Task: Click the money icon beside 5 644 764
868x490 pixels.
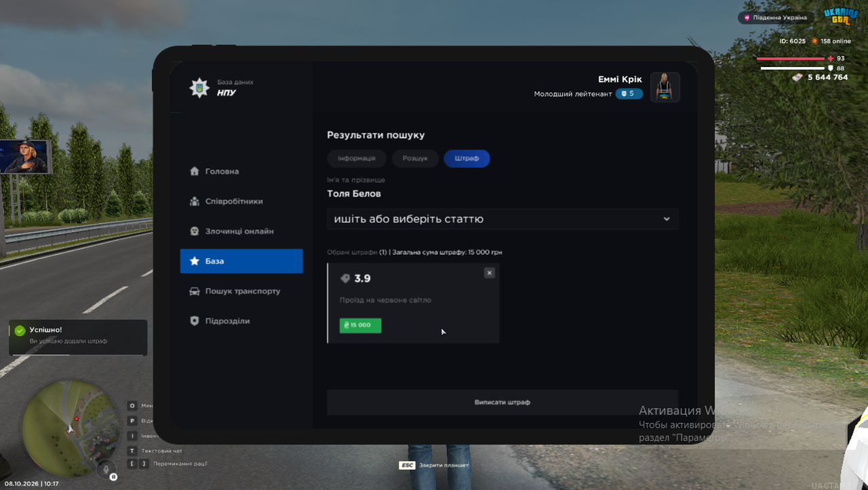Action: [x=797, y=77]
